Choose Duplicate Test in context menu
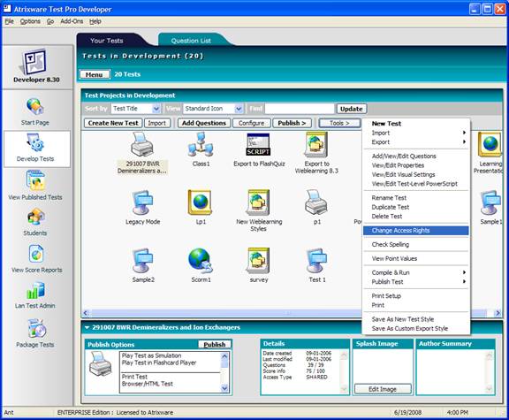Viewport: 509px width, 420px height. coord(416,207)
